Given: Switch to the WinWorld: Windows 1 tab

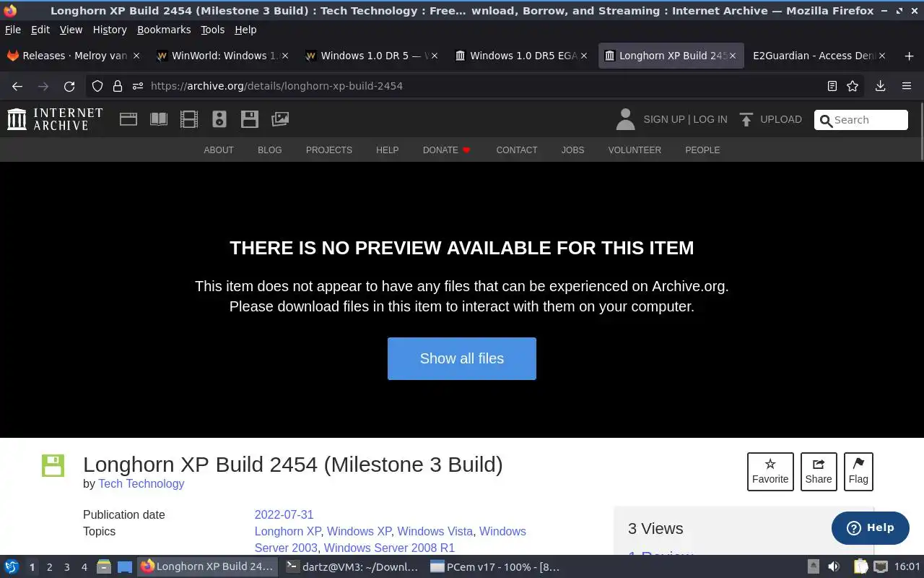Looking at the screenshot, I should [222, 56].
